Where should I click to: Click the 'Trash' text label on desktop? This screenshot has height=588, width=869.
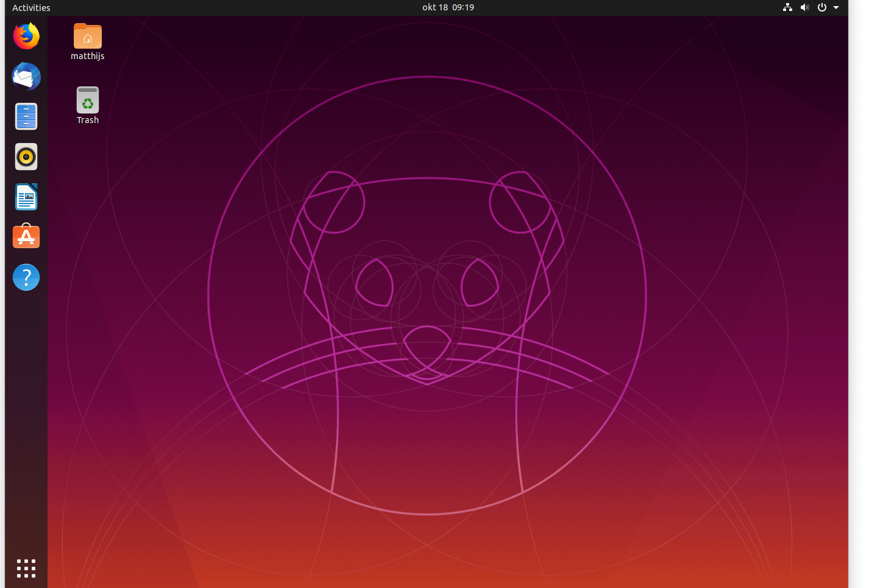click(88, 120)
